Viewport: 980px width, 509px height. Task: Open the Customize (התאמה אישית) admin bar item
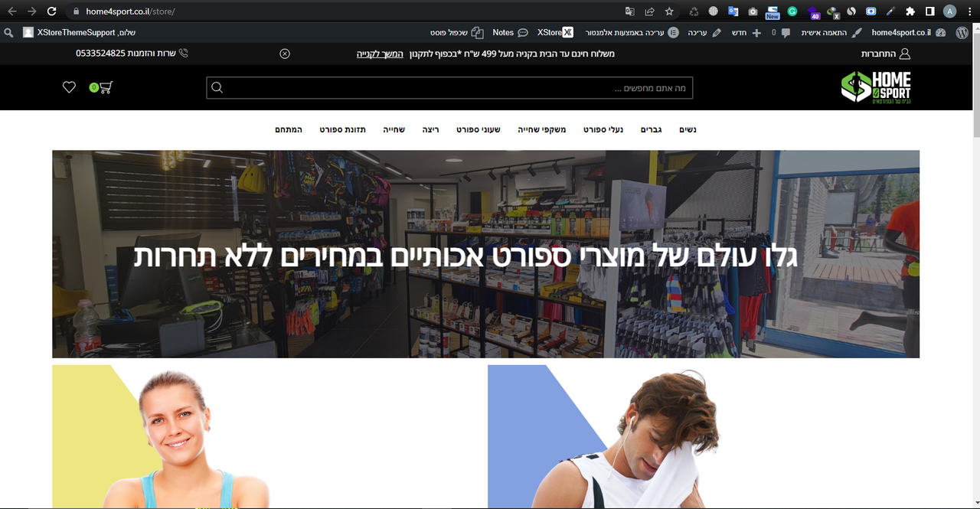click(x=831, y=33)
